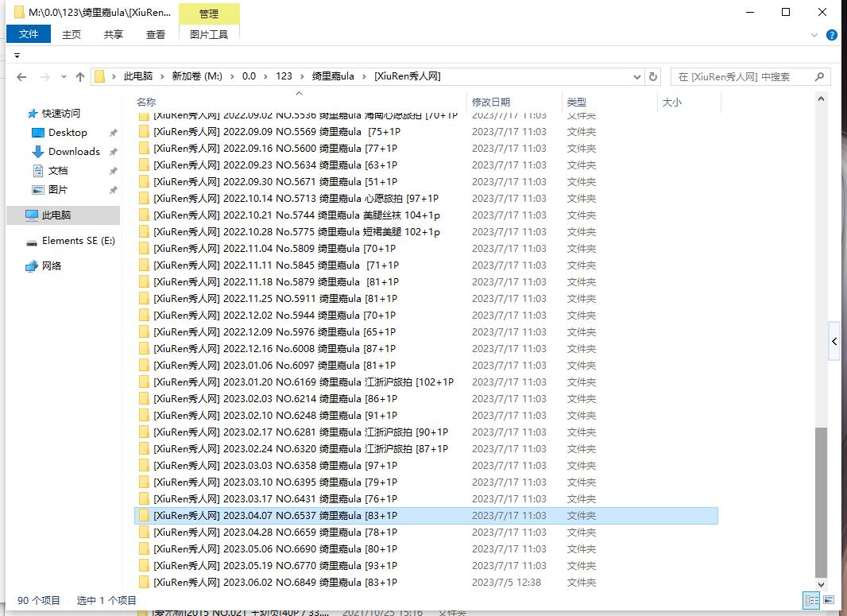Click the folder icon of NO.6849 row
Screen dimensions: 847x616
(144, 583)
